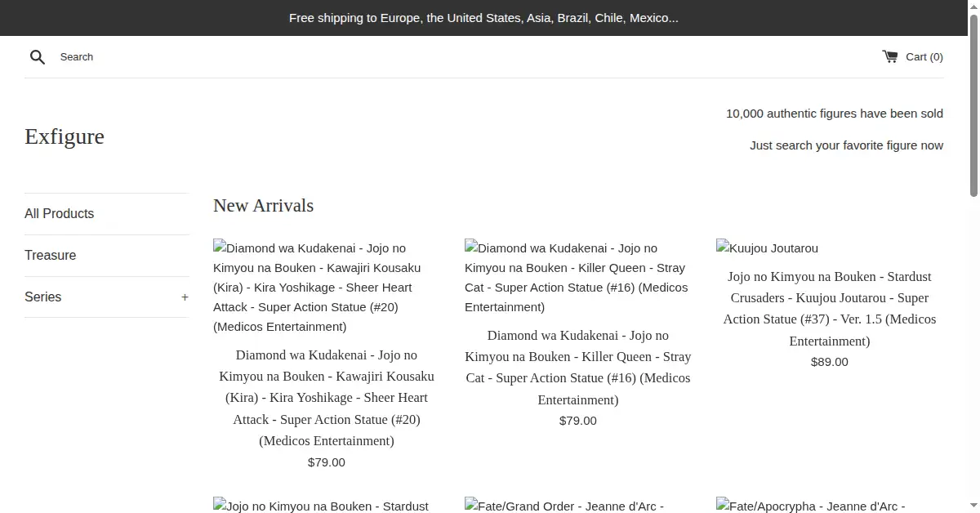Expand the Series plus toggle
This screenshot has height=513, width=980.
(x=185, y=297)
